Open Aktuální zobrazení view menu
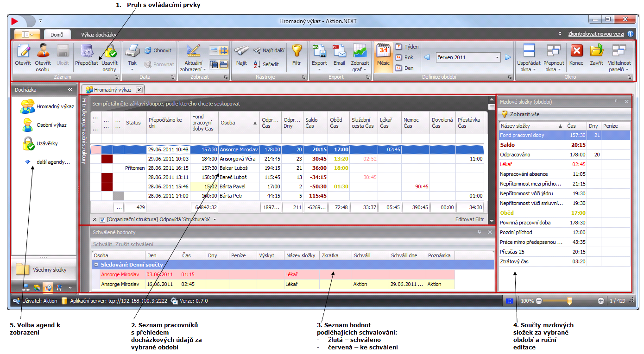The width and height of the screenshot is (644, 354). tap(194, 57)
